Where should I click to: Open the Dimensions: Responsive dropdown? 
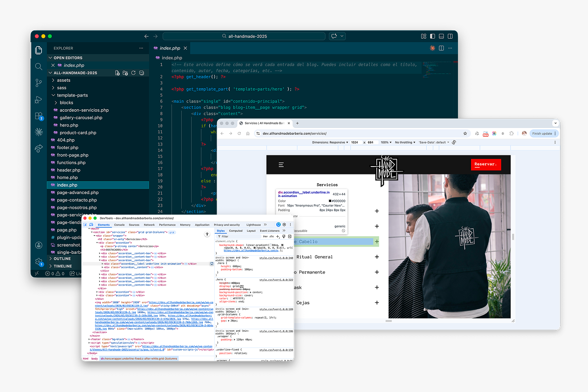click(x=330, y=142)
